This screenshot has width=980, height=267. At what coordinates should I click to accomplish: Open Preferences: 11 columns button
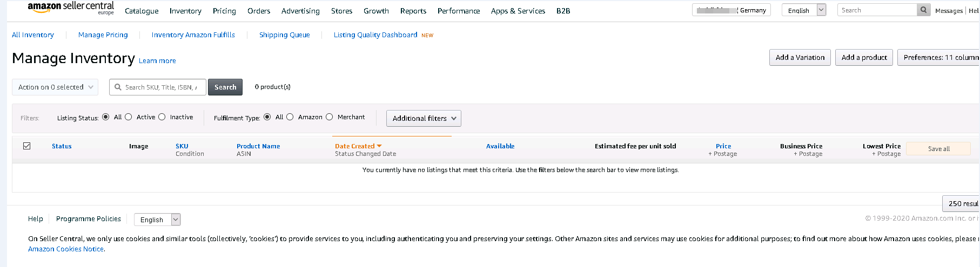coord(939,57)
